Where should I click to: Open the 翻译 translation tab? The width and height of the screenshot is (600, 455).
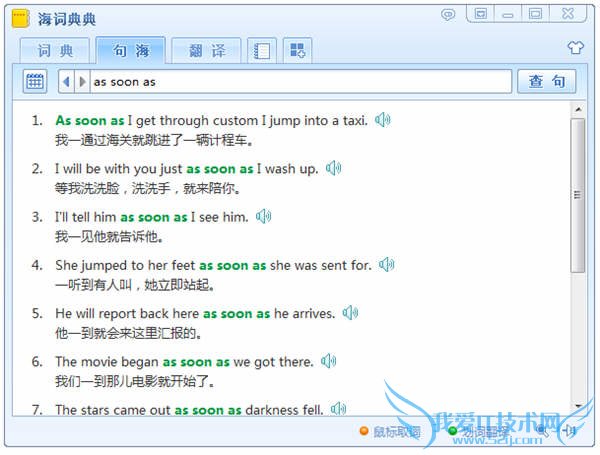(x=206, y=51)
